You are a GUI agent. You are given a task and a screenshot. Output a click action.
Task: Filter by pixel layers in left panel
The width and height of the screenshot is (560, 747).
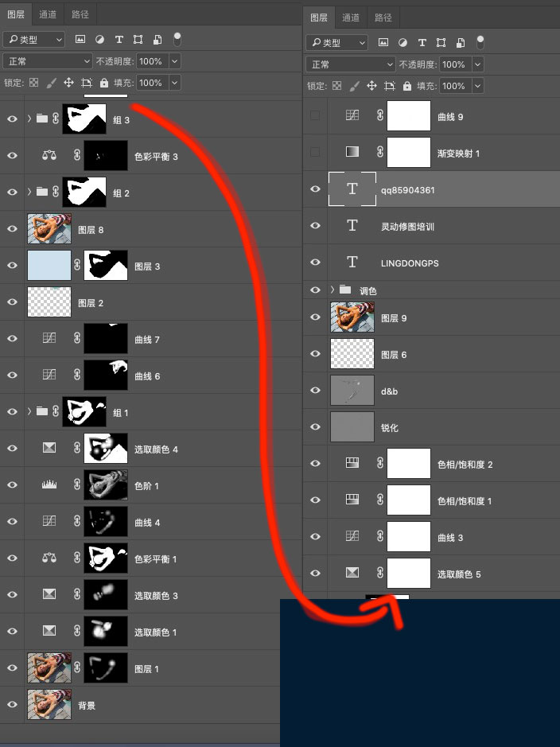[x=80, y=39]
